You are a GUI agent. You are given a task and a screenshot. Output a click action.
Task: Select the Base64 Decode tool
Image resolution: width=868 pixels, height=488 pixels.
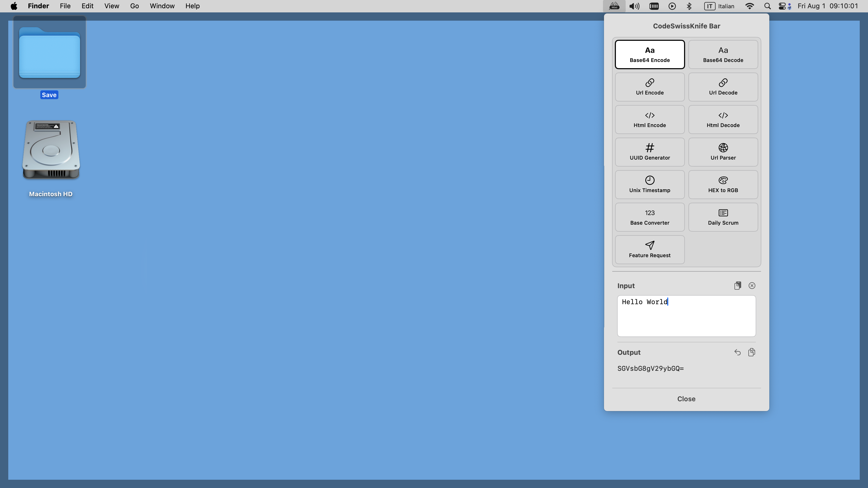point(723,54)
